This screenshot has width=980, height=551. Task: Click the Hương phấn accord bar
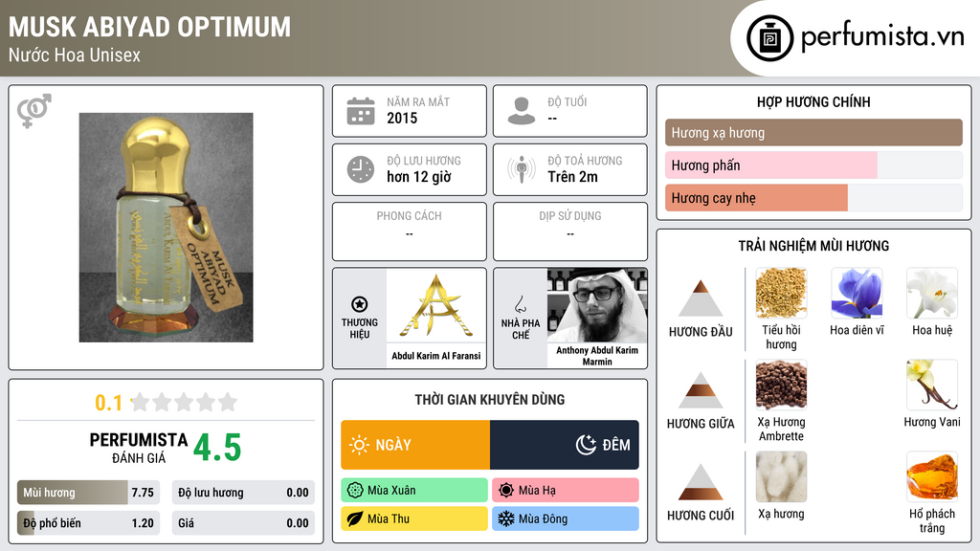pyautogui.click(x=813, y=165)
